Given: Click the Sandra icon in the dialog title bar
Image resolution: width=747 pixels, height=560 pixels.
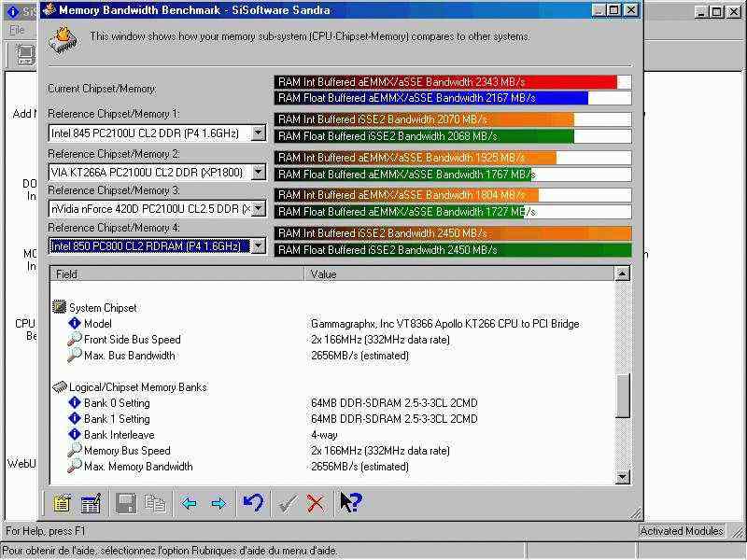Looking at the screenshot, I should pyautogui.click(x=49, y=9).
